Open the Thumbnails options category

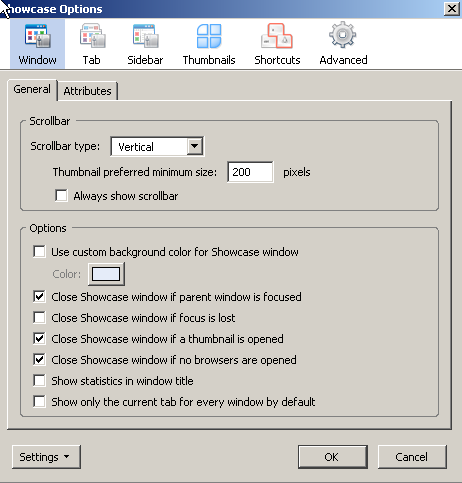click(209, 44)
